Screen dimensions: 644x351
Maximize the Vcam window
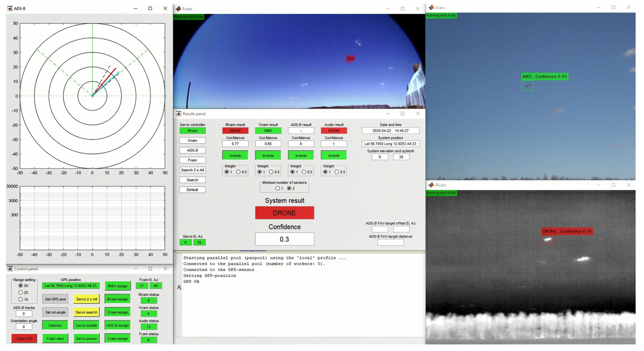point(613,7)
